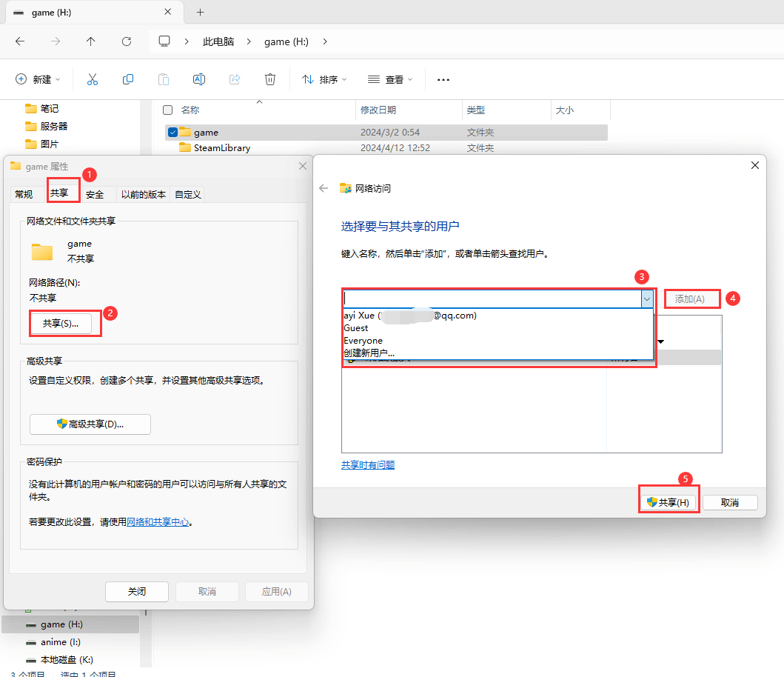Open the 图片 folder in sidebar
784x677 pixels.
42,144
